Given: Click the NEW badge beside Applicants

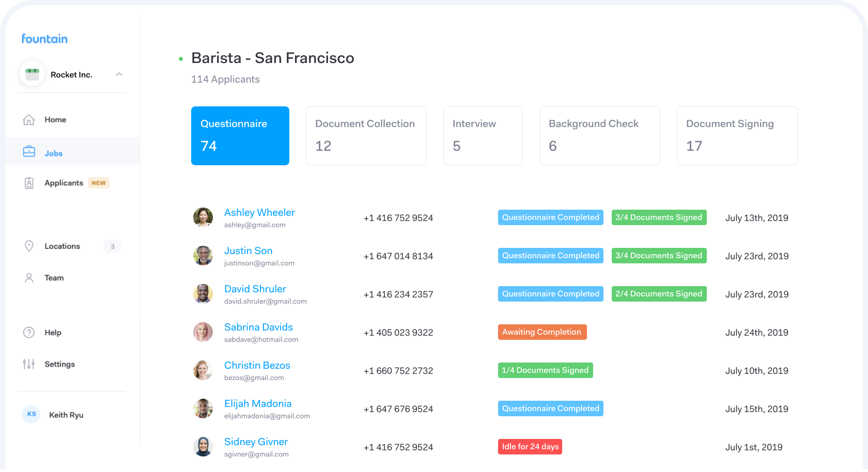Looking at the screenshot, I should click(99, 183).
